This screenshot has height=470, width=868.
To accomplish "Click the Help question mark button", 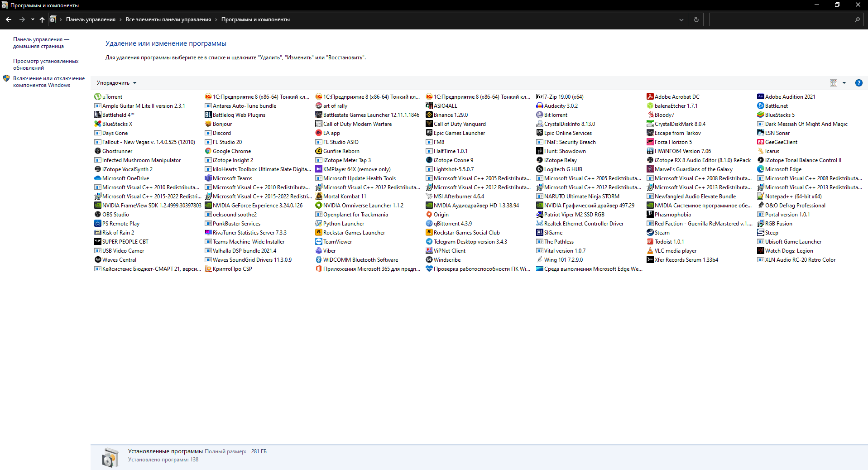I will 858,83.
